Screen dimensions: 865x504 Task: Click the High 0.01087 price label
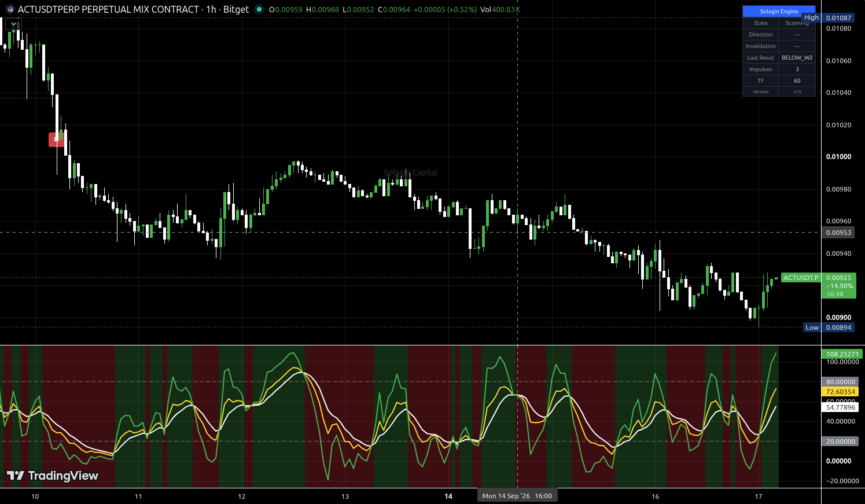point(828,18)
